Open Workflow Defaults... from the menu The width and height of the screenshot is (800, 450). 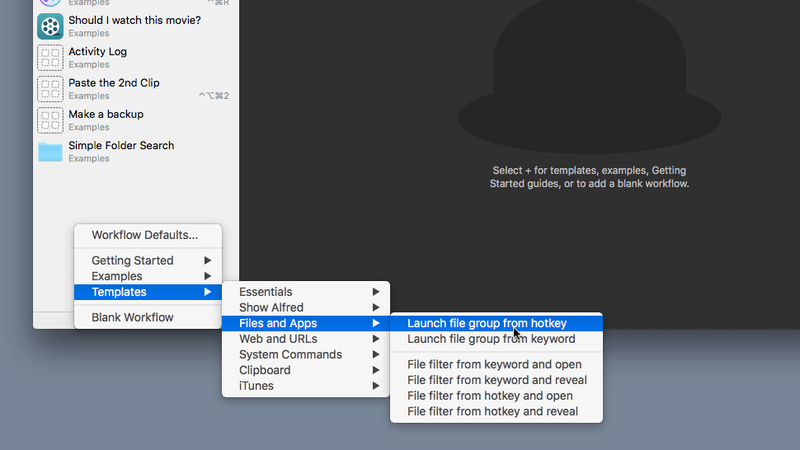pyautogui.click(x=148, y=235)
